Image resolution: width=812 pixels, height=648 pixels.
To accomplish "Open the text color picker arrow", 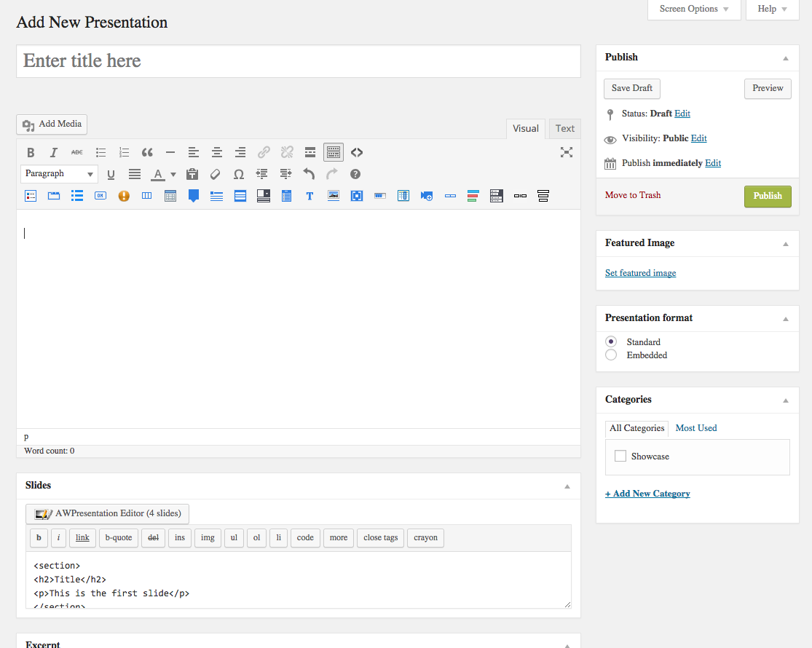I will [x=173, y=175].
